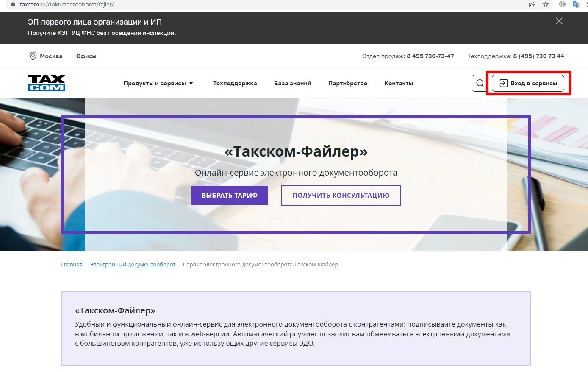Screen dimensions: 588x372
Task: Follow the Электронный документооборот breadcrumb
Action: pyautogui.click(x=133, y=264)
